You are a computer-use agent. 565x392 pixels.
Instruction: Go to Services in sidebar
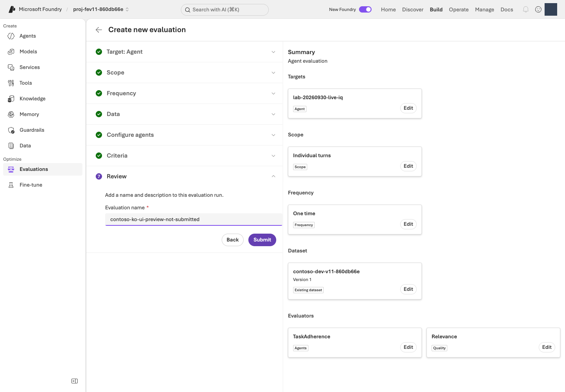click(43, 67)
